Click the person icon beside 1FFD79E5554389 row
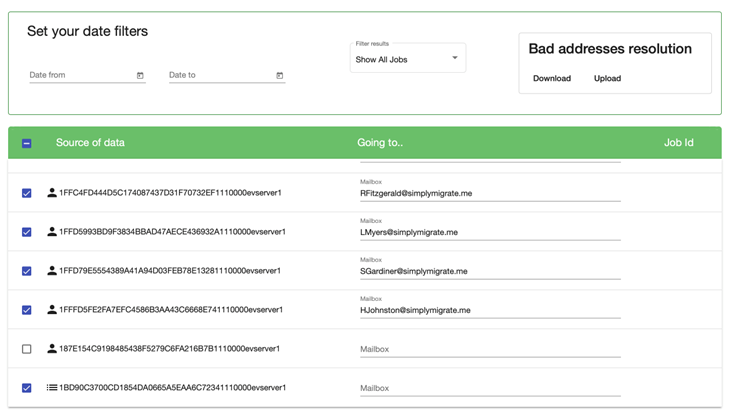731x414 pixels. [x=52, y=271]
